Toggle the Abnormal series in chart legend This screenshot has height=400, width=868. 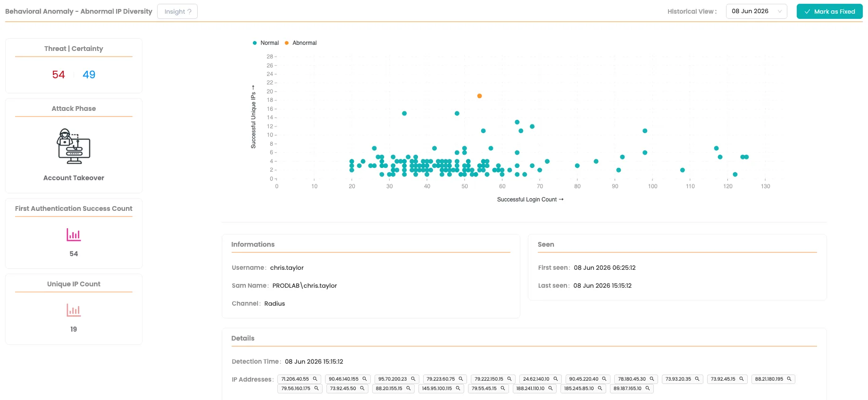click(300, 43)
